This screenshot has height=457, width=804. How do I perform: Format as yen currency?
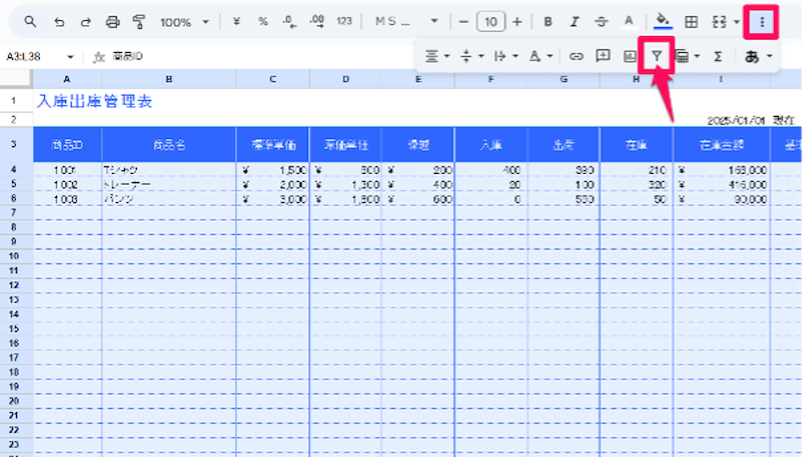tap(236, 22)
